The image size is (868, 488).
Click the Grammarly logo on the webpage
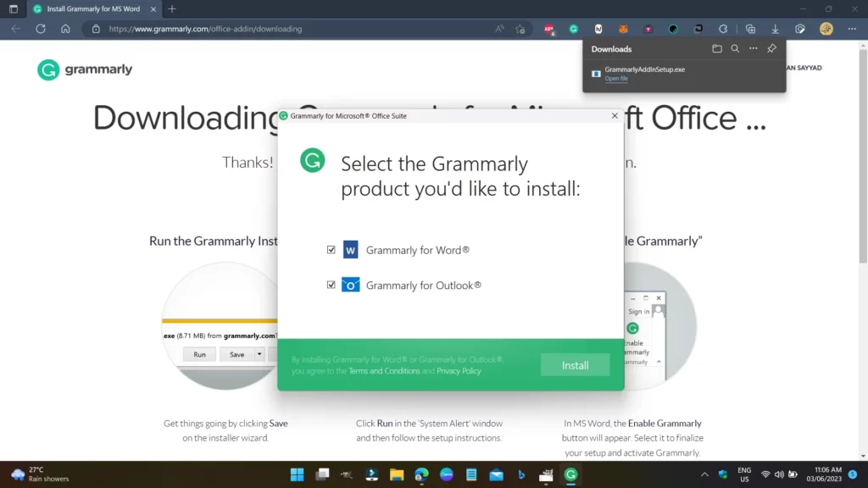tap(85, 69)
